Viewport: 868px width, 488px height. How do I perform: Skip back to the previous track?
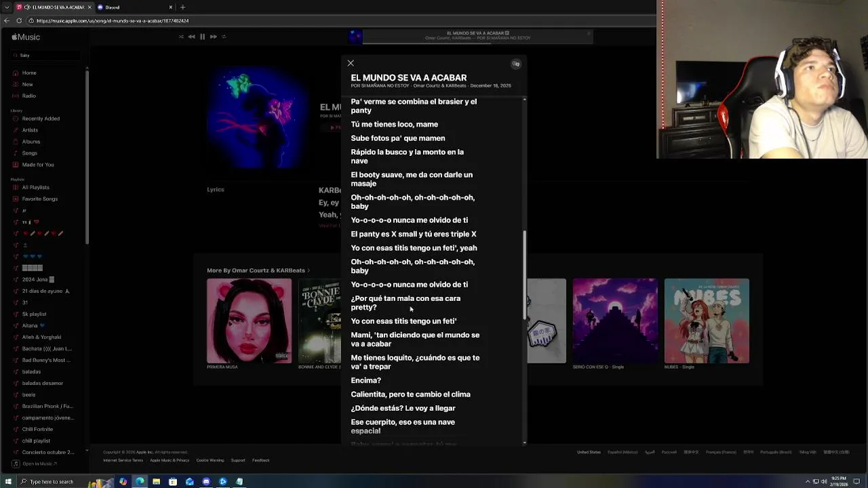[x=191, y=37]
